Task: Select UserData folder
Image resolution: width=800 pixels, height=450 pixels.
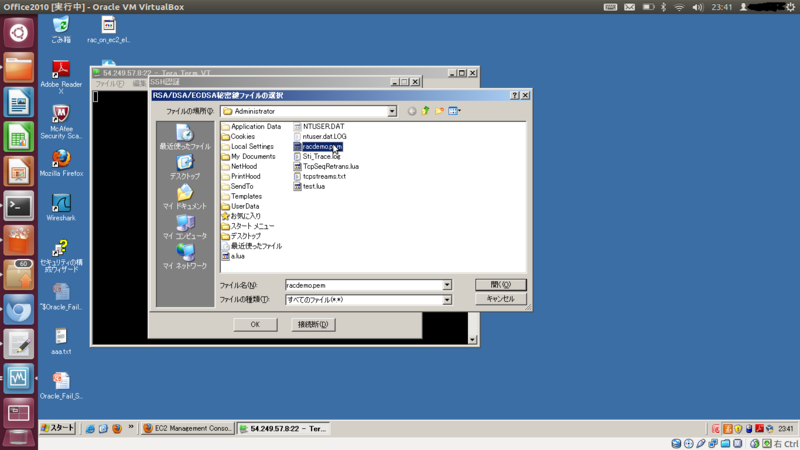Action: 240,206
